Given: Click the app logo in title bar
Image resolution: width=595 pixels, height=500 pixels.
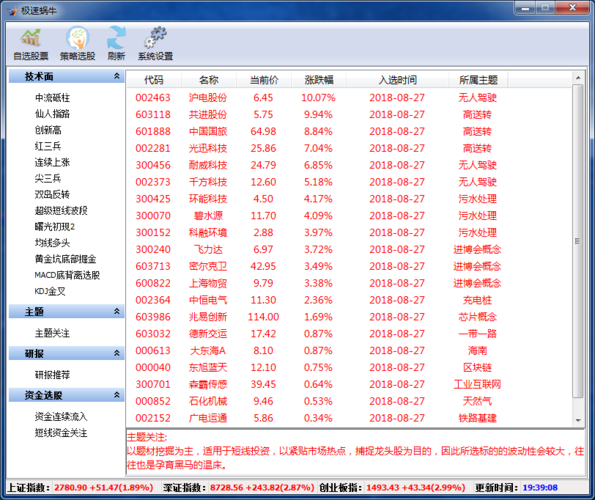Looking at the screenshot, I should tap(12, 11).
